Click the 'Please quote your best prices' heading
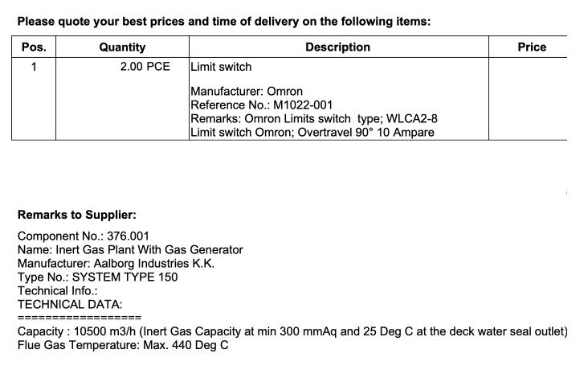This screenshot has width=588, height=378. 223,22
